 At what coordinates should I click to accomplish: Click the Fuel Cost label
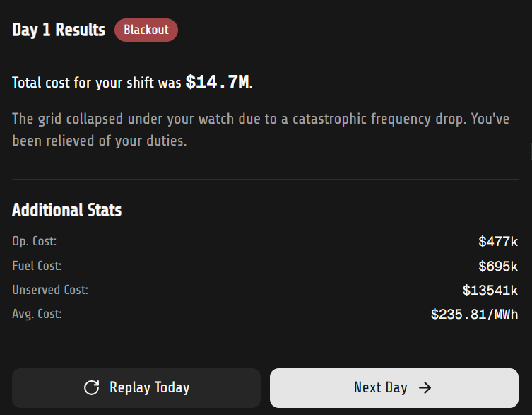37,266
